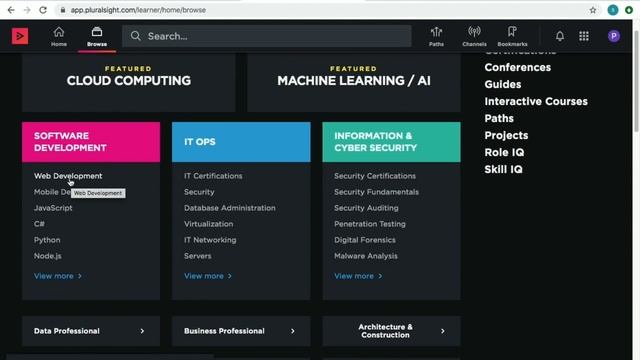640x360 pixels.
Task: View more under Software Development
Action: (x=58, y=276)
